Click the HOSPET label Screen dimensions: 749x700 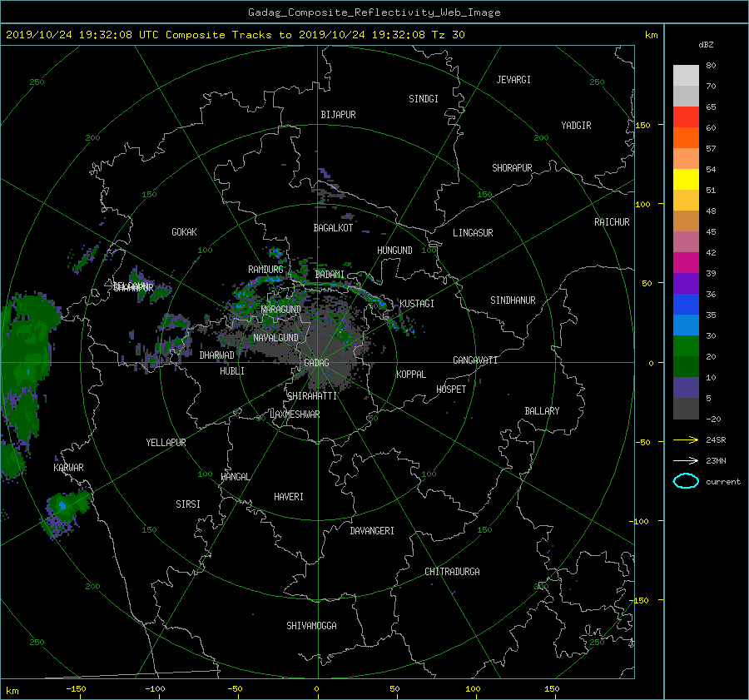click(x=451, y=390)
